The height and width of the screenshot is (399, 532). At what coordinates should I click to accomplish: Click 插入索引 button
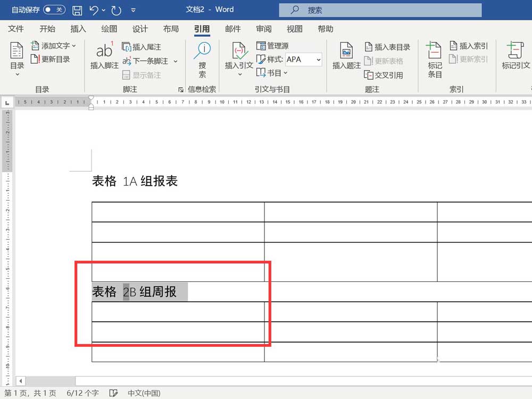pyautogui.click(x=469, y=45)
